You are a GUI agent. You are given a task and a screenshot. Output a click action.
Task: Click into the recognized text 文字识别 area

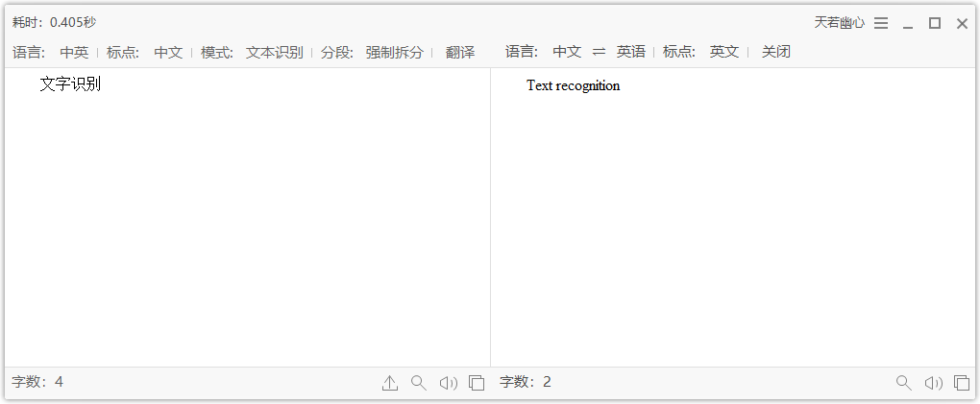coord(70,84)
